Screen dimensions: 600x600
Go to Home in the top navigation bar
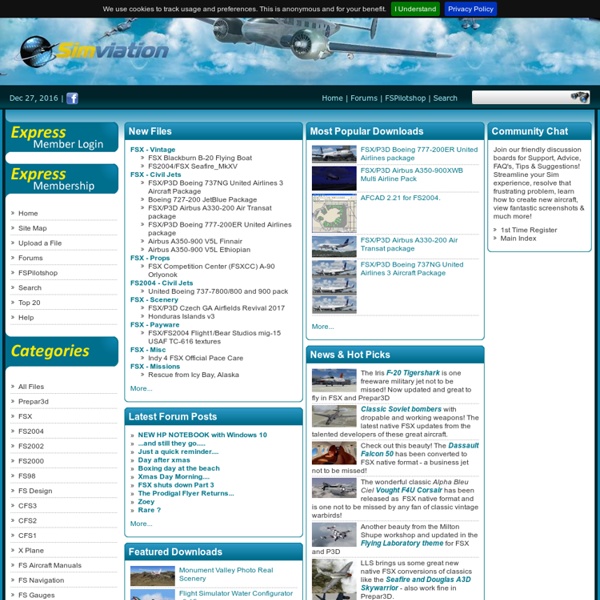click(x=332, y=98)
